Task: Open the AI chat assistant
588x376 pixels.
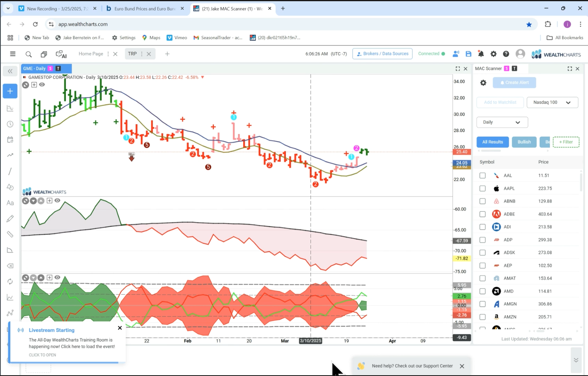Action: tap(61, 54)
